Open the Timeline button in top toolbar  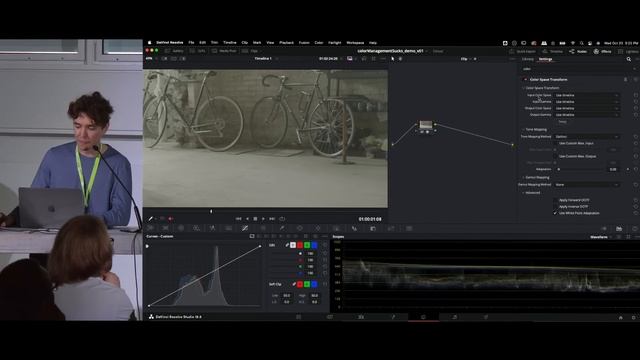pyautogui.click(x=553, y=51)
